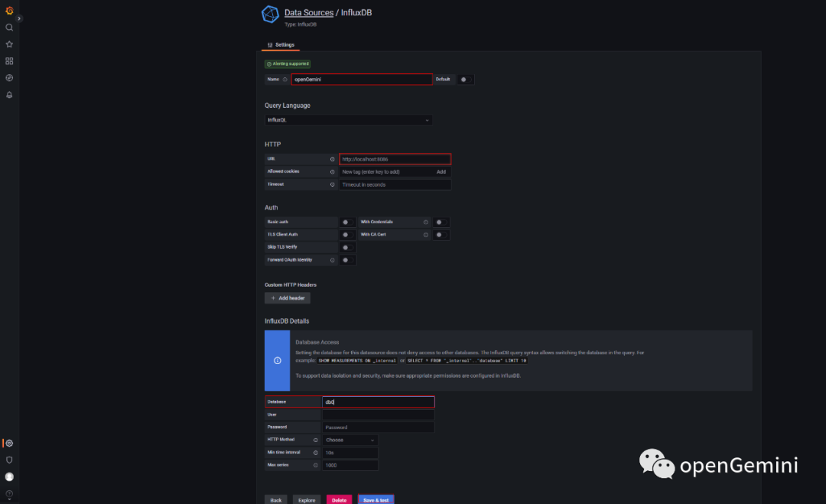Focus Max series input field

(350, 466)
